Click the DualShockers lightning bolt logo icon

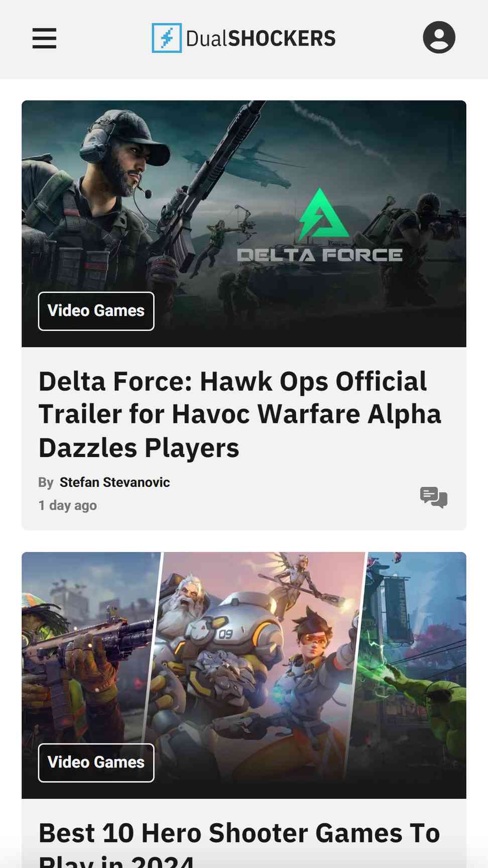pos(167,38)
